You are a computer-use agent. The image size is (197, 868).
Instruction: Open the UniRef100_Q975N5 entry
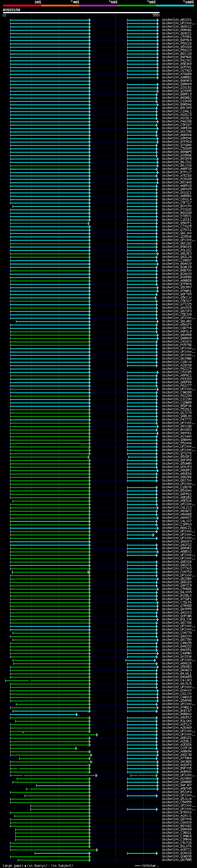pyautogui.click(x=176, y=860)
